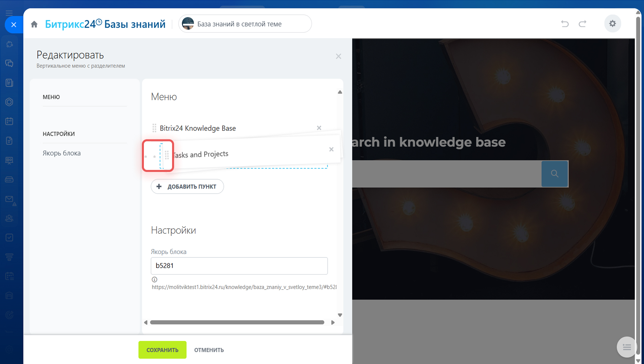Open the Mail envelope icon in the sidebar
This screenshot has height=364, width=644.
(x=9, y=199)
